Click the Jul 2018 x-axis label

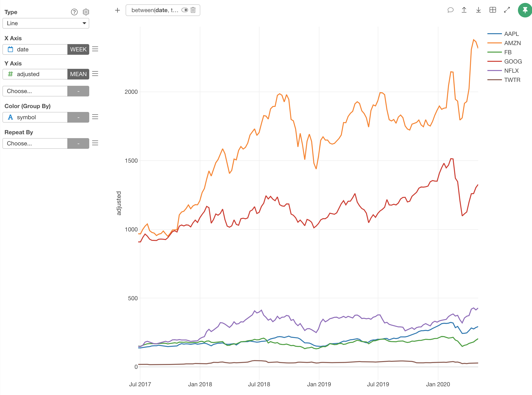point(259,384)
